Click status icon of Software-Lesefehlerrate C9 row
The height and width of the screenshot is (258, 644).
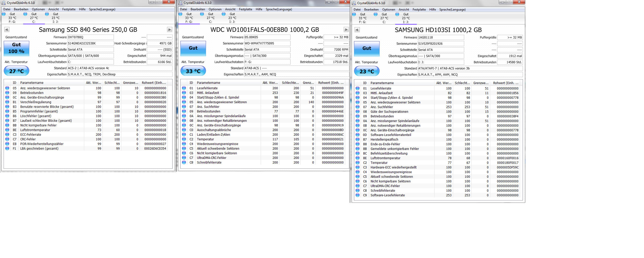[x=358, y=195]
